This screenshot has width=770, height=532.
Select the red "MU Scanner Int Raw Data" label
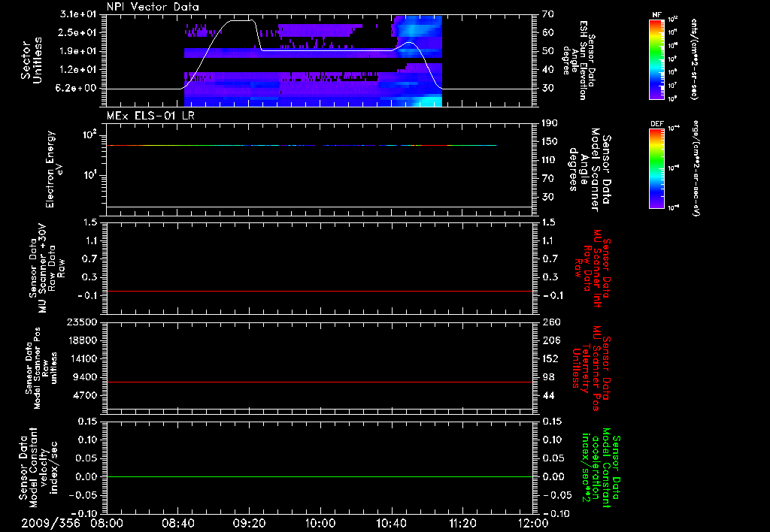pyautogui.click(x=593, y=268)
